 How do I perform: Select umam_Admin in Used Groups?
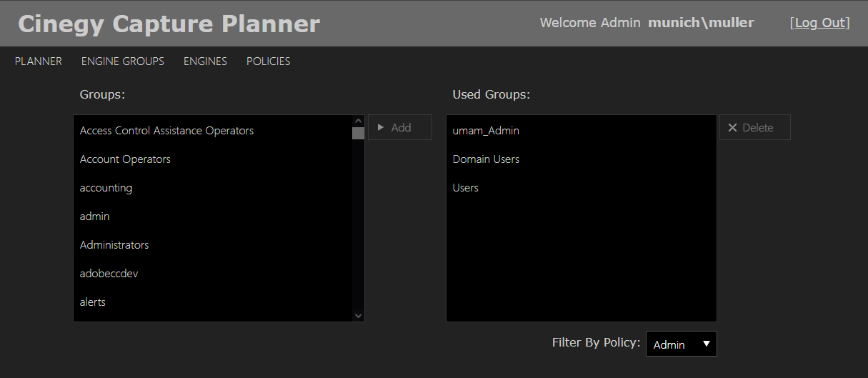(582, 131)
